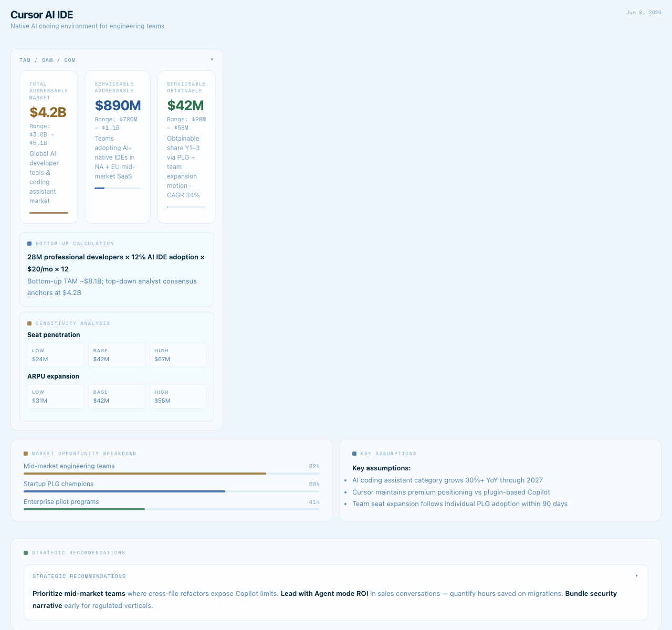
Task: Click the 'ARPU expansion' heading
Action: (x=53, y=376)
